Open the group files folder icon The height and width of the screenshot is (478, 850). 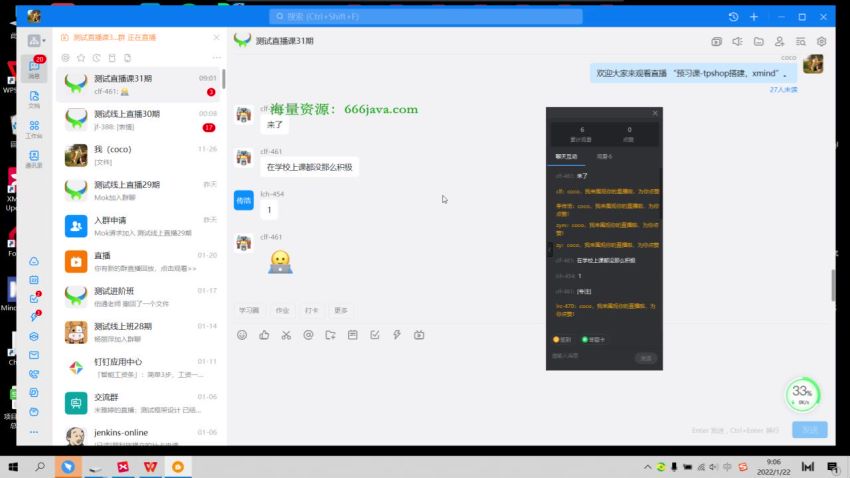click(758, 42)
